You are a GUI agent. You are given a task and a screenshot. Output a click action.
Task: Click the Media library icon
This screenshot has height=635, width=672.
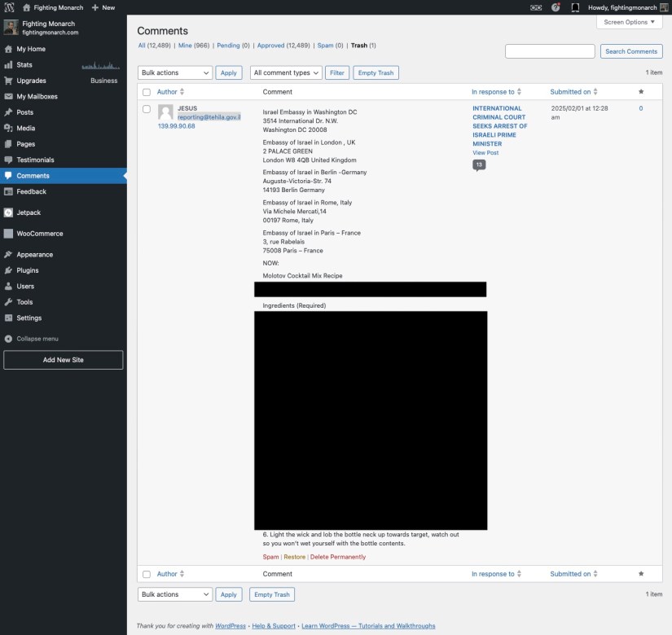click(8, 128)
